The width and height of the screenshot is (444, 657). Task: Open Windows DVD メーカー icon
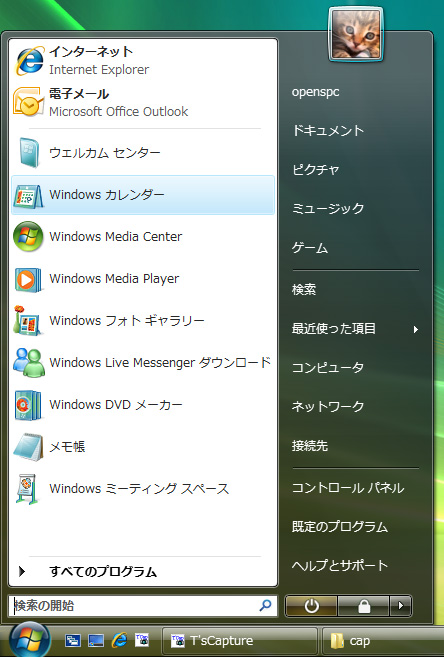[28, 405]
